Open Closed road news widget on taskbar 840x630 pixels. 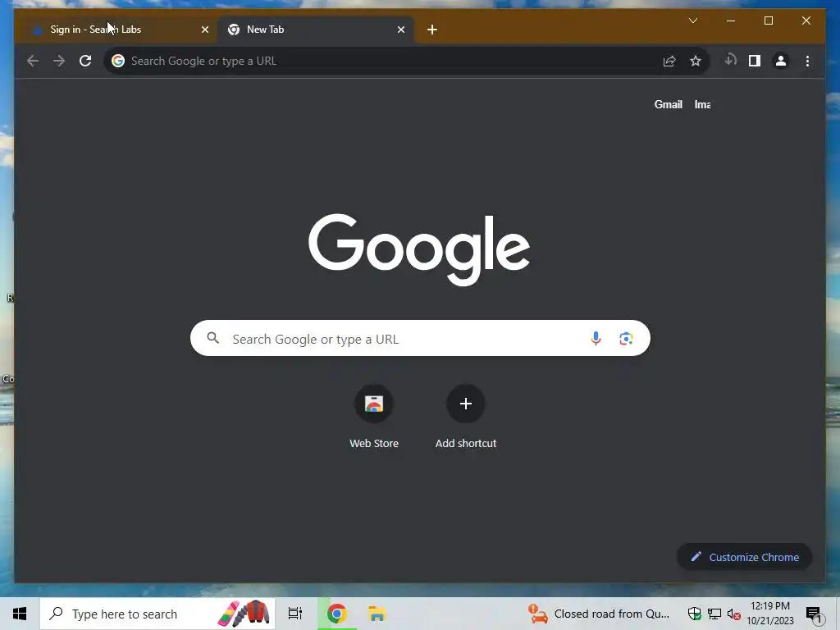pos(599,614)
